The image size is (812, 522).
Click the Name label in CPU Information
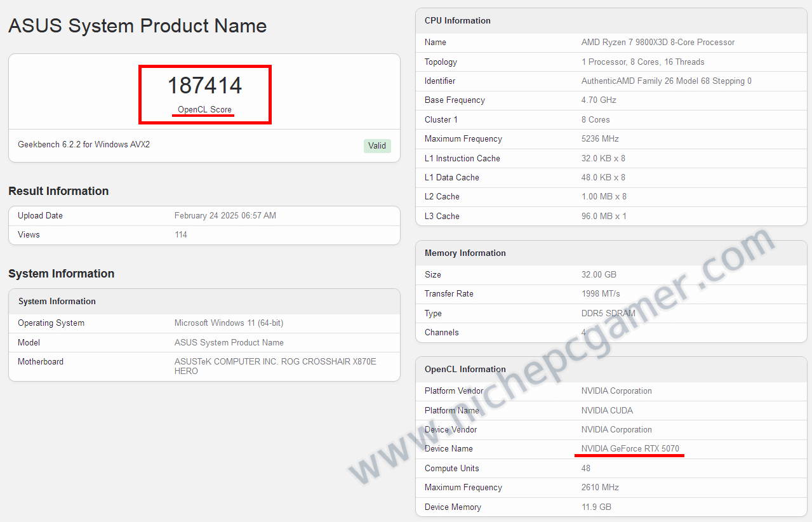[436, 42]
